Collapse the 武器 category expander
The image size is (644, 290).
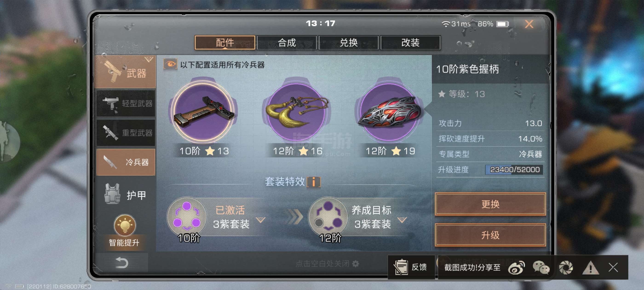tap(149, 59)
